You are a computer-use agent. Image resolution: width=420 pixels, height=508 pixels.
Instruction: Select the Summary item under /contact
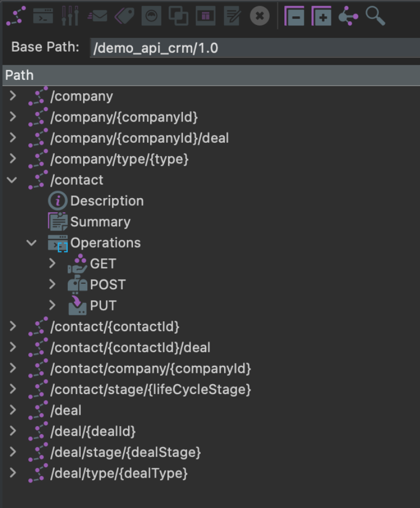click(x=100, y=222)
